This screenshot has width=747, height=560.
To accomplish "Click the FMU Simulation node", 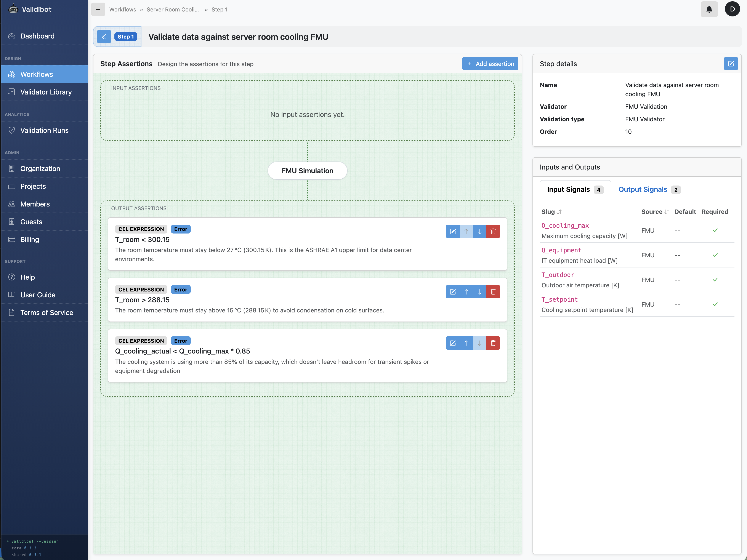I will [x=307, y=170].
